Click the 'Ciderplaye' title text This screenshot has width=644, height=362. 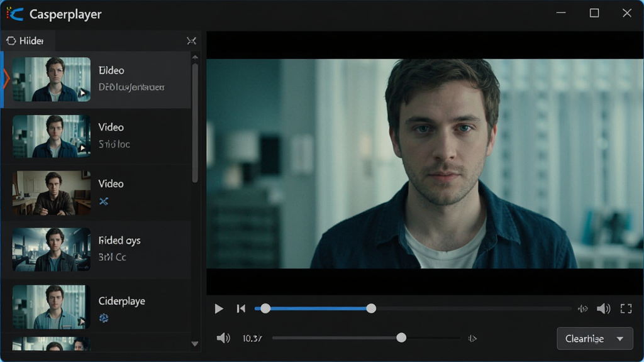pos(121,301)
